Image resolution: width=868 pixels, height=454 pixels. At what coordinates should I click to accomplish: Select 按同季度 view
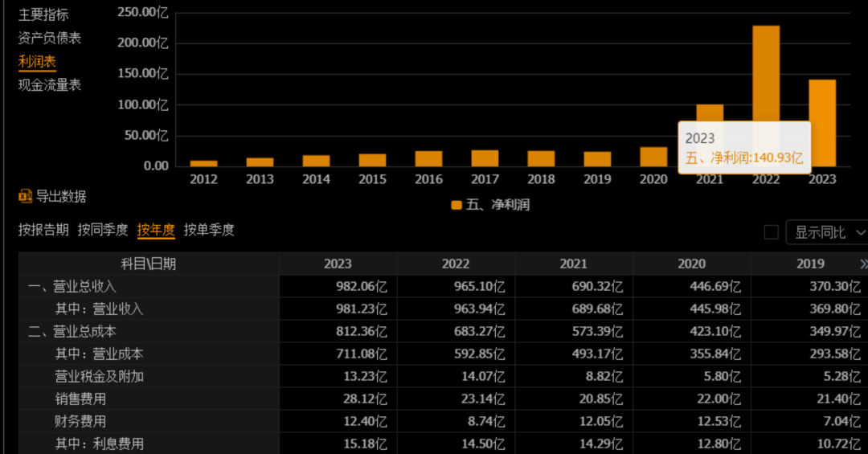point(102,230)
